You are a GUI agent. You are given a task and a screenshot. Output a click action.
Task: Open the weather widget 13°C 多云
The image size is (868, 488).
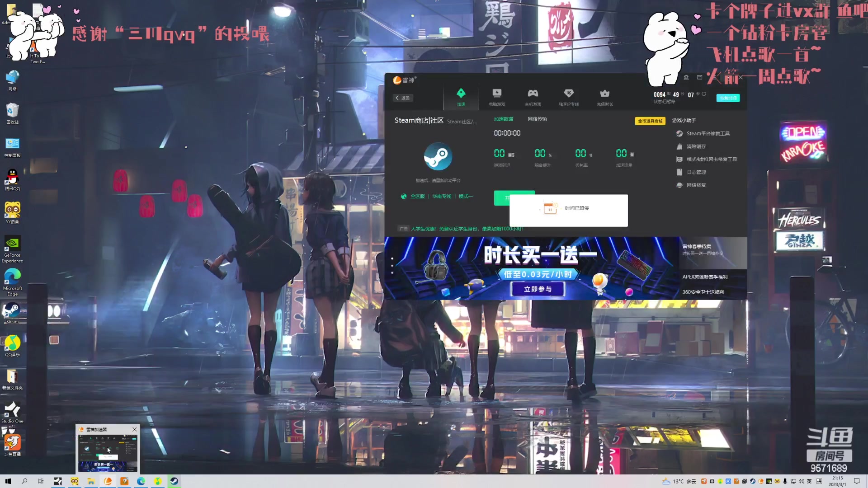point(679,481)
